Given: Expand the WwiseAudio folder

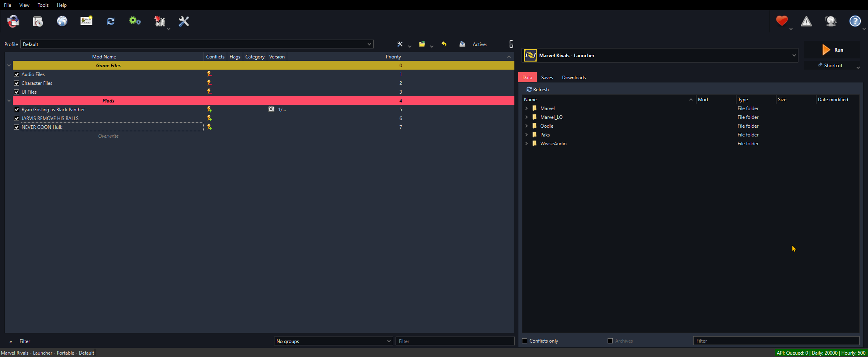Looking at the screenshot, I should point(527,144).
